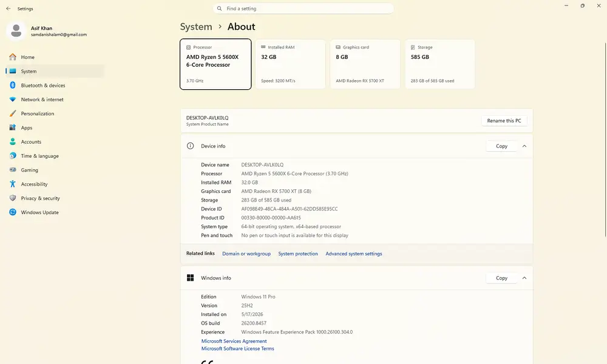Click the Installed on date 5/17/2026
The height and width of the screenshot is (364, 607).
click(x=252, y=314)
